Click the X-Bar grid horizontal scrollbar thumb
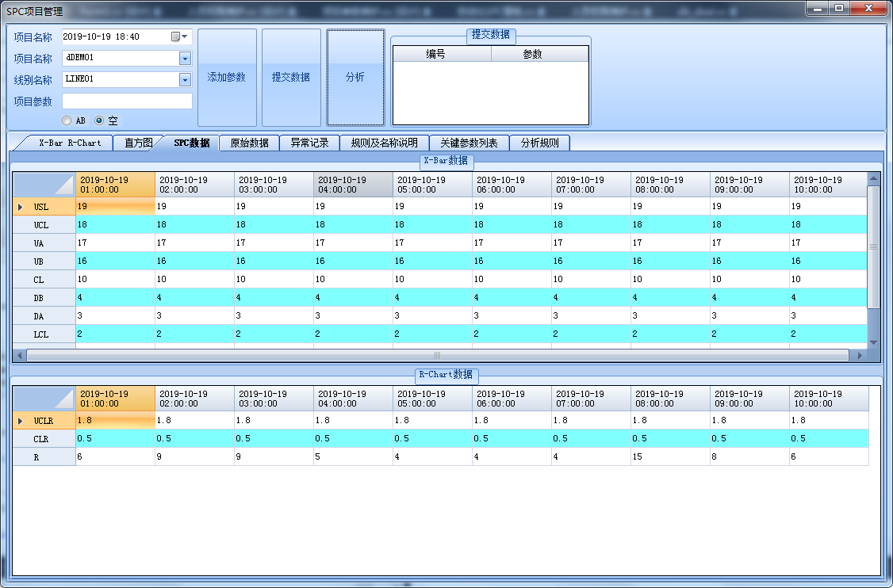893x588 pixels. pyautogui.click(x=436, y=356)
